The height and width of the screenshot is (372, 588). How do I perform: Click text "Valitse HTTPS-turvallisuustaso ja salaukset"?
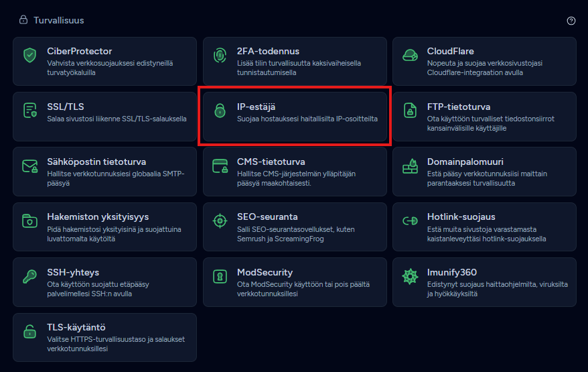click(116, 339)
